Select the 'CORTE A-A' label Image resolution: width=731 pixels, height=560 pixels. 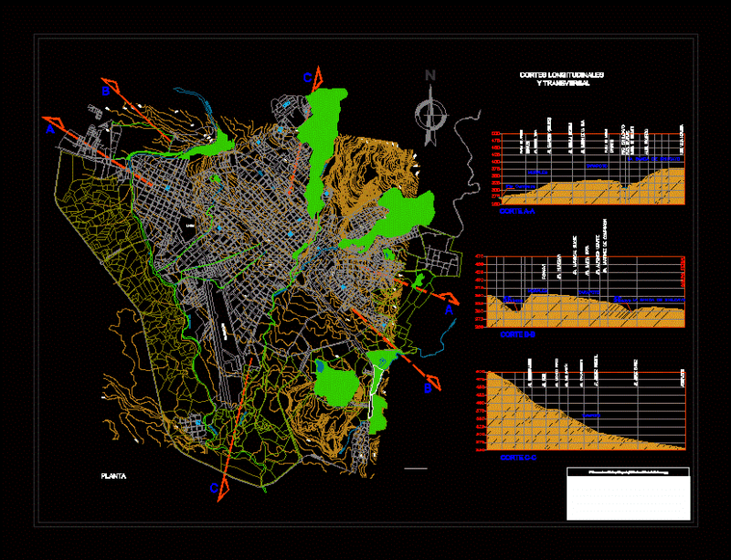pyautogui.click(x=516, y=211)
